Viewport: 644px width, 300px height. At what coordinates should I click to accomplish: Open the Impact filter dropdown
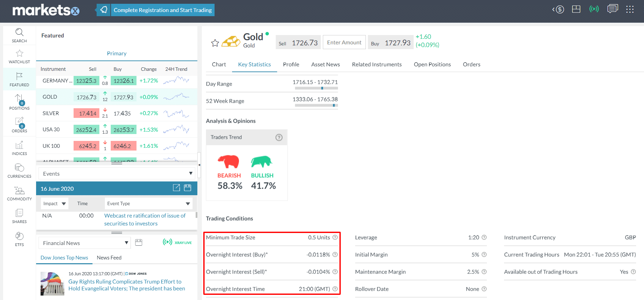click(54, 203)
